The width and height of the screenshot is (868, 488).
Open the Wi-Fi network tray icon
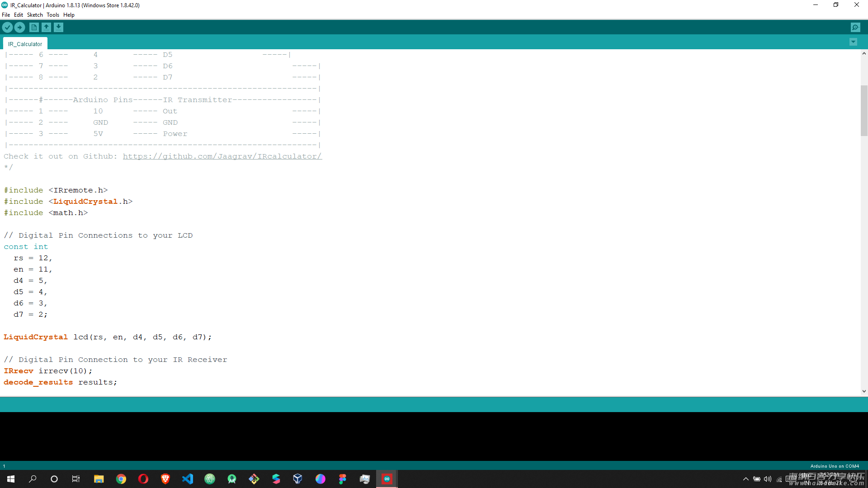point(779,479)
